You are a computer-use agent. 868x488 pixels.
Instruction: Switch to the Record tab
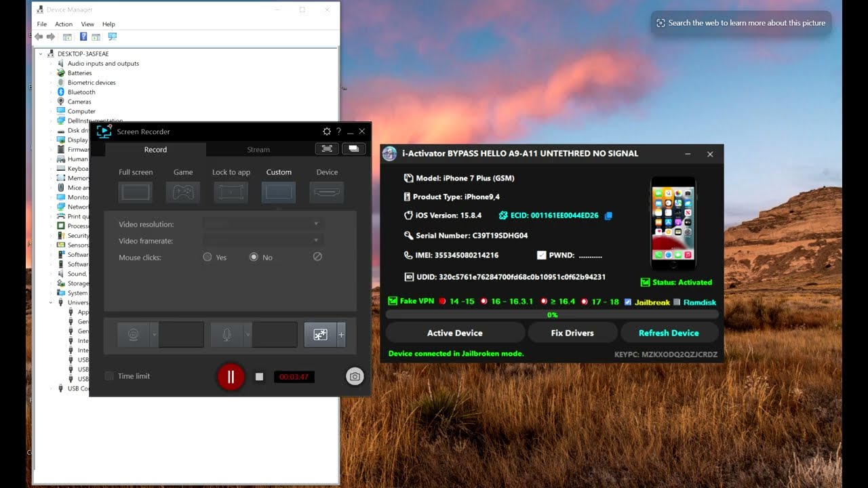click(155, 150)
